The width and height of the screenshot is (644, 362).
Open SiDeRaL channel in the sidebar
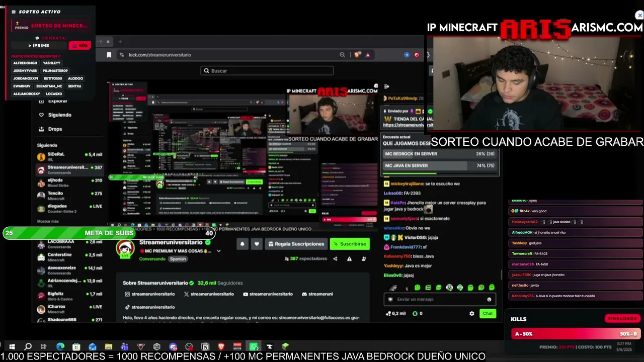(x=70, y=156)
